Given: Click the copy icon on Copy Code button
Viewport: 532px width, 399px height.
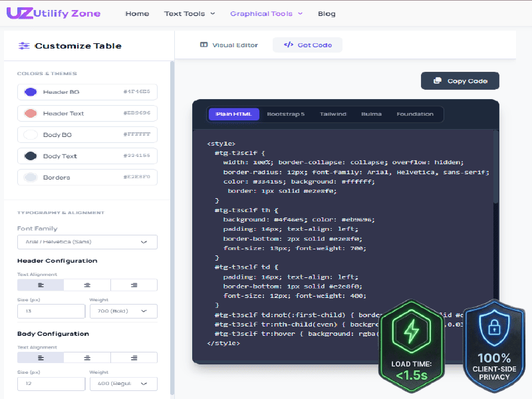Looking at the screenshot, I should coord(437,80).
